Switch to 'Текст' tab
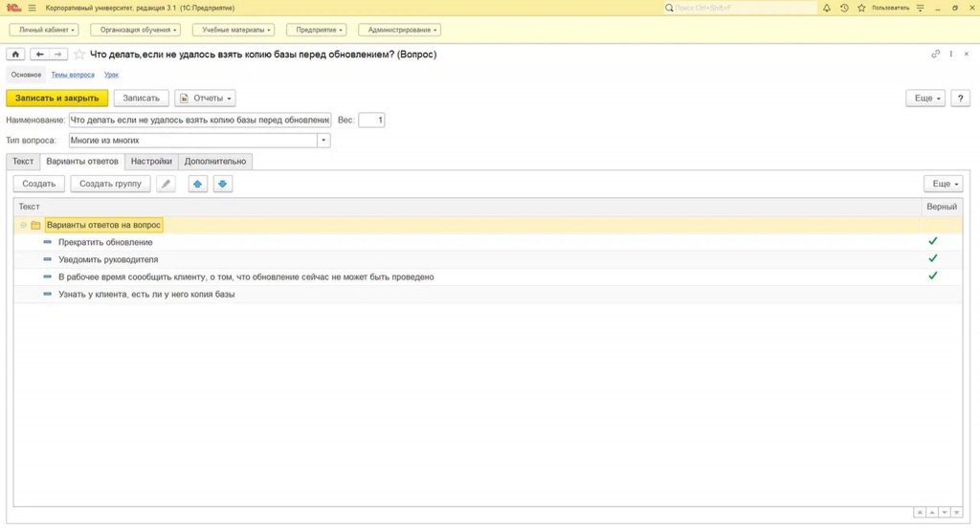The width and height of the screenshot is (980, 530). [x=23, y=162]
